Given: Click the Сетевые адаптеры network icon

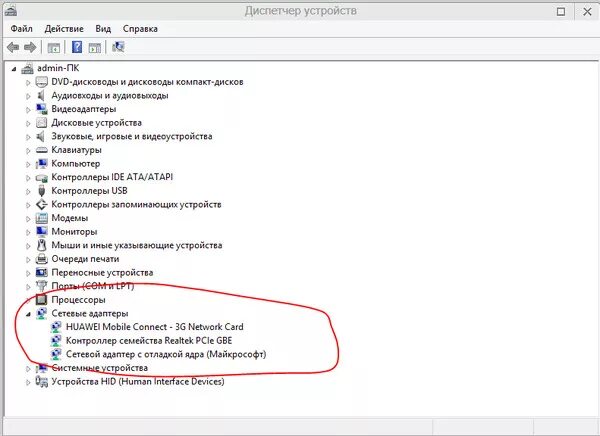Looking at the screenshot, I should (x=41, y=314).
